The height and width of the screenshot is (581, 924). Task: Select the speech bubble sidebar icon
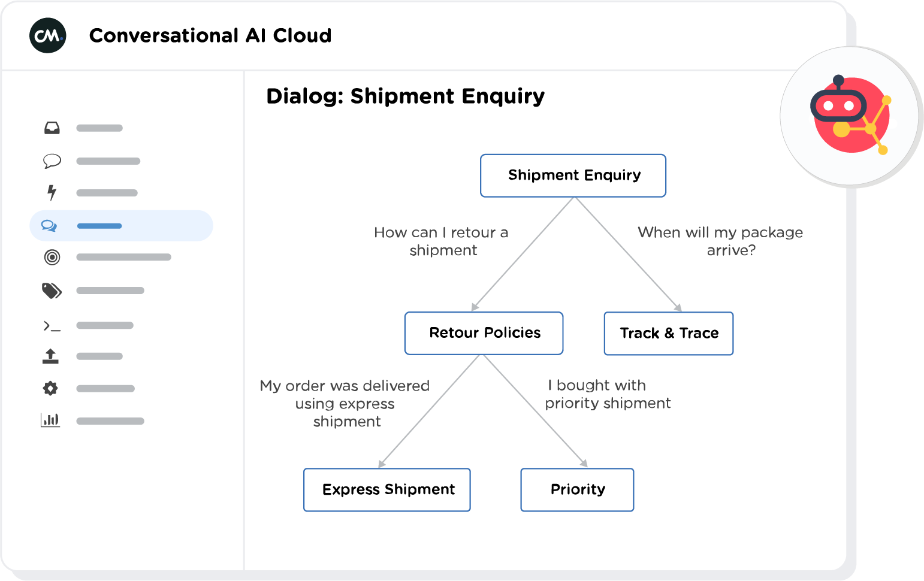pos(52,161)
